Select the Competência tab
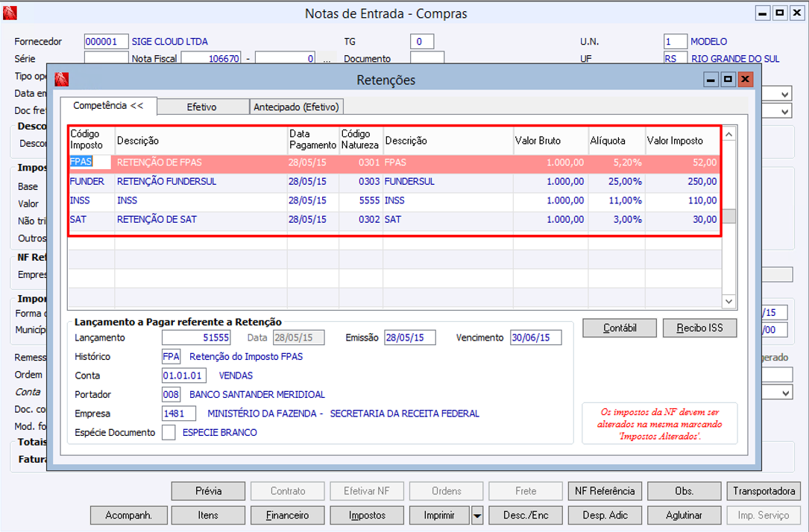The height and width of the screenshot is (532, 809). point(108,106)
